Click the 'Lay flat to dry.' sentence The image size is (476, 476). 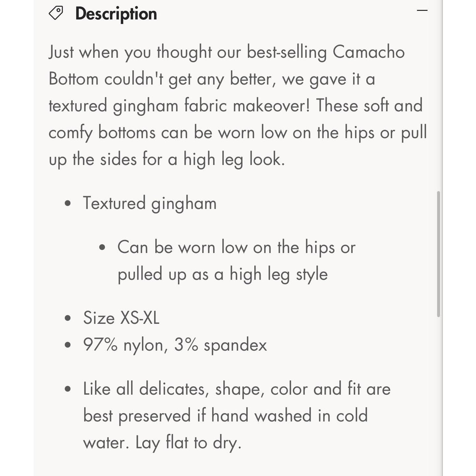coord(188,442)
